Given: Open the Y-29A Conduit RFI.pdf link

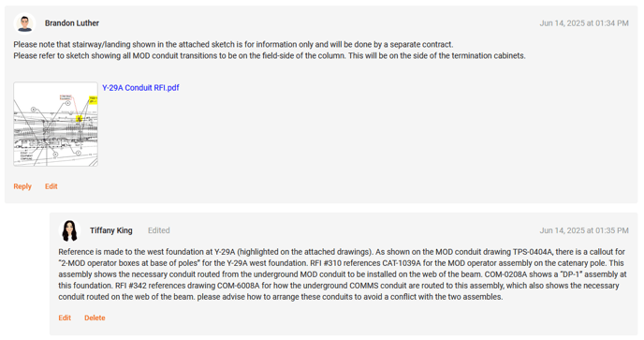Looking at the screenshot, I should pos(140,87).
